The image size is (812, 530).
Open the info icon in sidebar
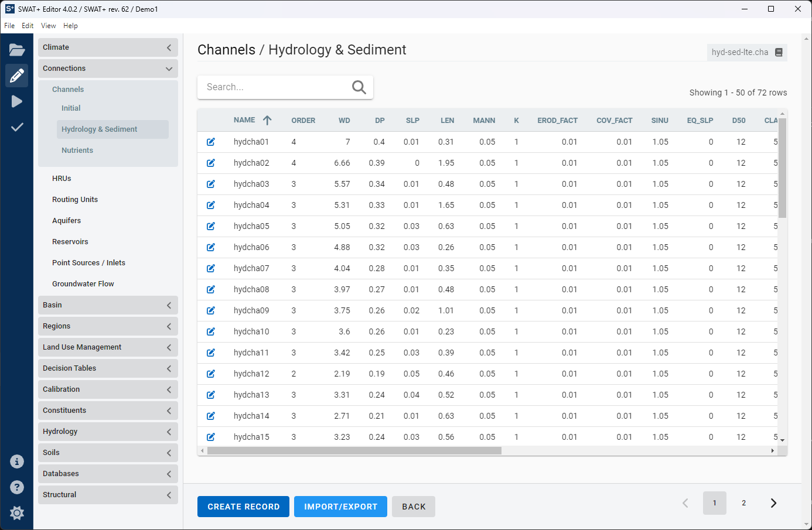(x=17, y=461)
